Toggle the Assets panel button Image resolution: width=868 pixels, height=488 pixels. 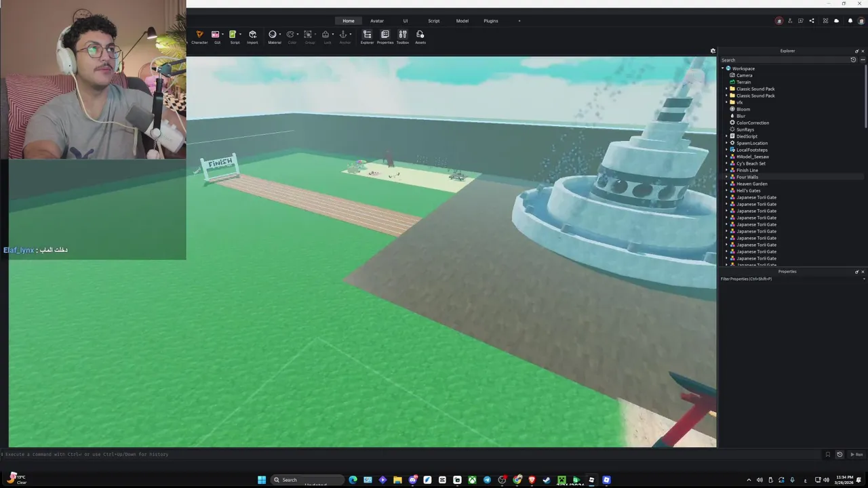420,37
